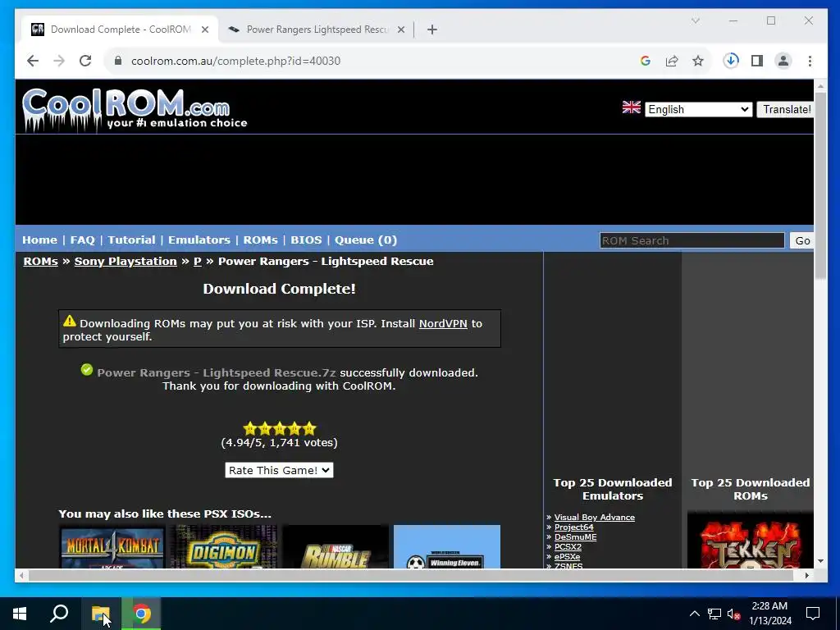Bookmark this page with star
840x630 pixels.
(697, 61)
